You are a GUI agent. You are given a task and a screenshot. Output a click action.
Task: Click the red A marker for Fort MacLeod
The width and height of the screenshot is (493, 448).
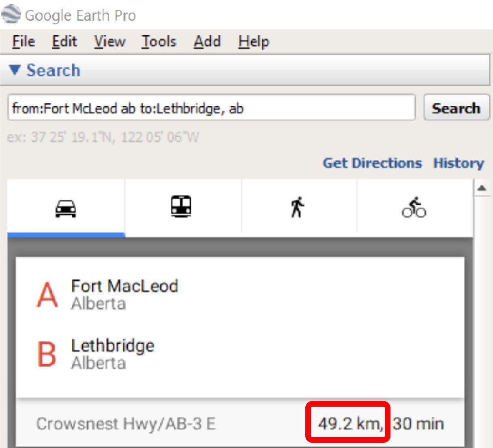point(47,294)
